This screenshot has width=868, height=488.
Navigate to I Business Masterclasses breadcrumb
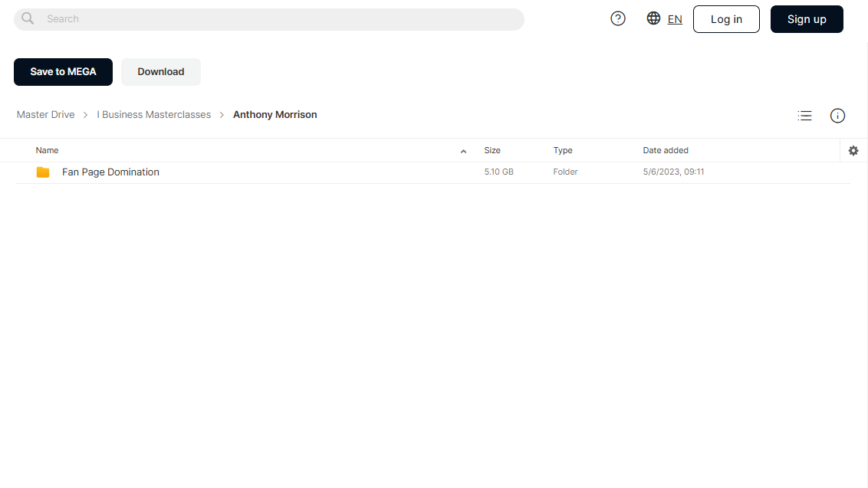(154, 115)
